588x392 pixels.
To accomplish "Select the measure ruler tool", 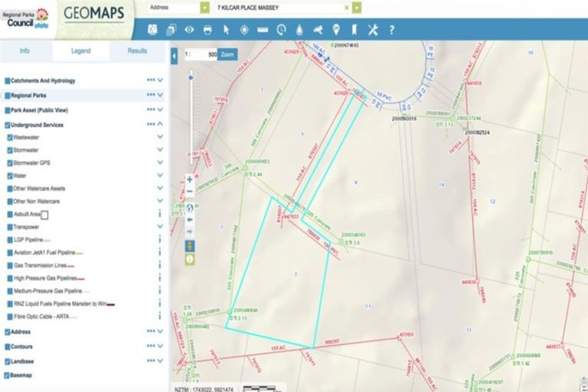I will (x=263, y=30).
